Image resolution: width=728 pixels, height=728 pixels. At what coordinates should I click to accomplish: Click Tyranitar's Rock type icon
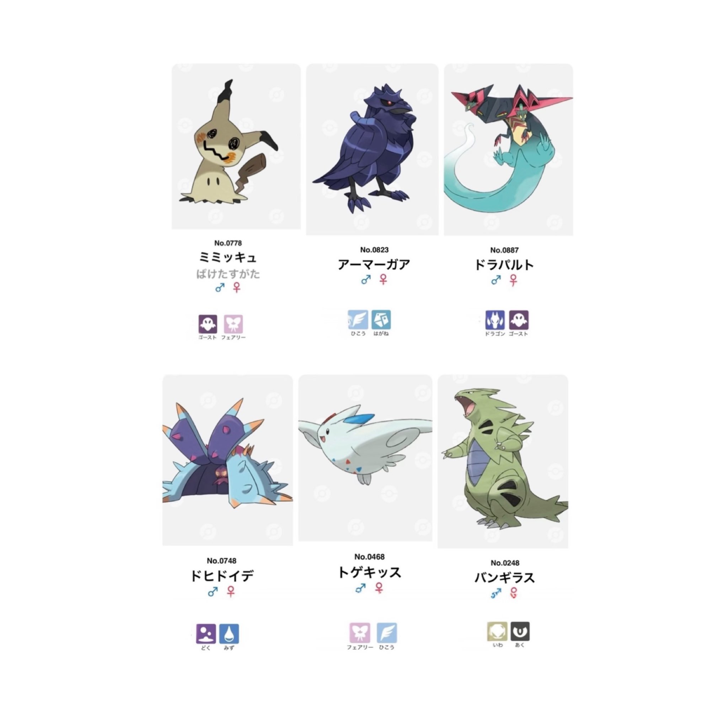497,631
